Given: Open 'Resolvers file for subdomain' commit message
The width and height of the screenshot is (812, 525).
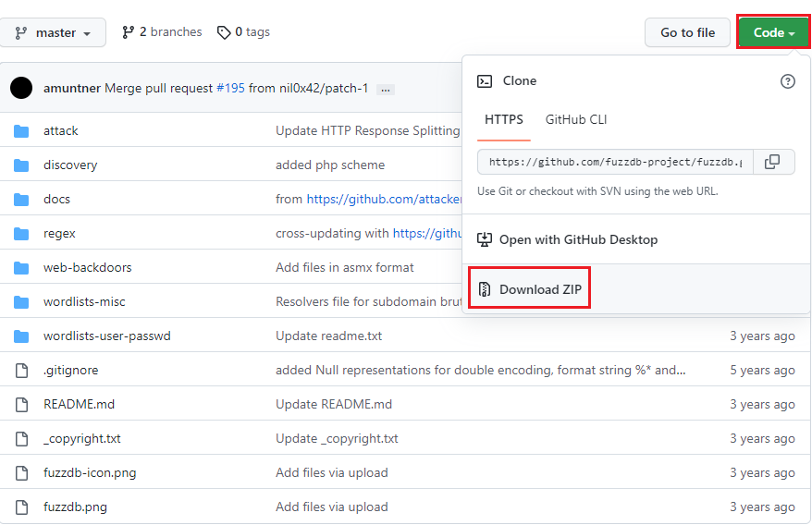Looking at the screenshot, I should (x=368, y=301).
